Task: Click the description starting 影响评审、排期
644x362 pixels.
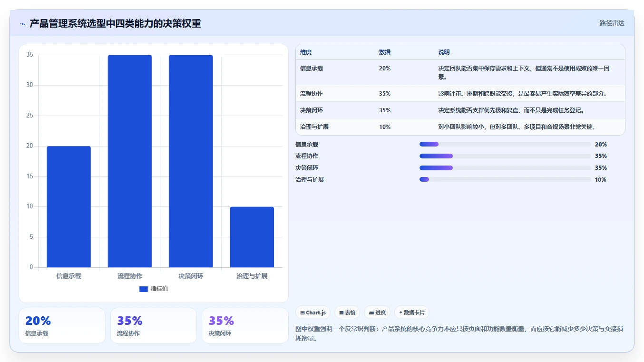Action: (x=523, y=94)
